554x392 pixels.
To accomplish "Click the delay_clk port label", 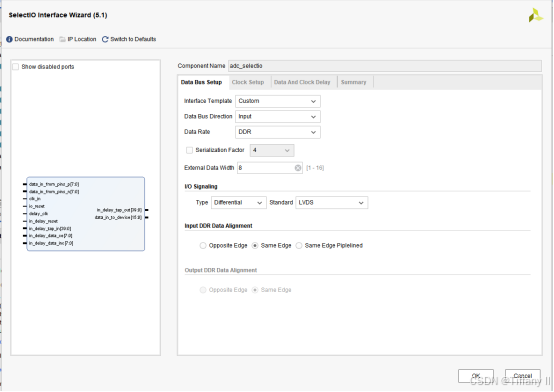I will [x=38, y=214].
